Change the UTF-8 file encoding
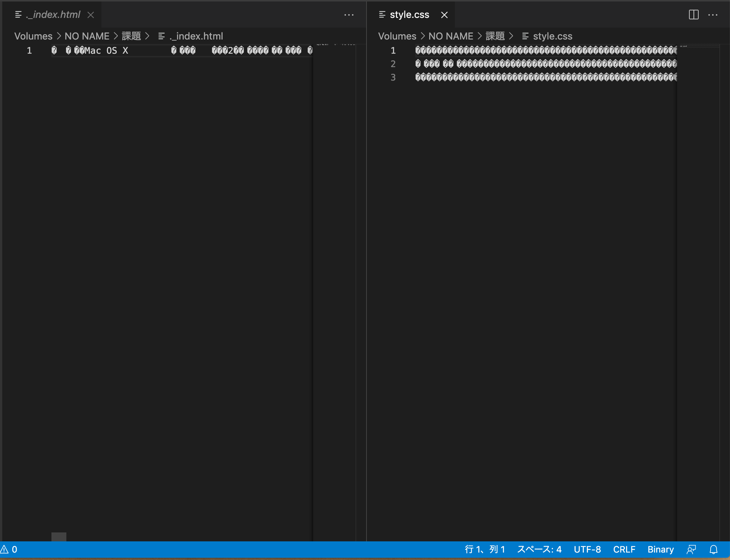The image size is (730, 560). pos(587,549)
